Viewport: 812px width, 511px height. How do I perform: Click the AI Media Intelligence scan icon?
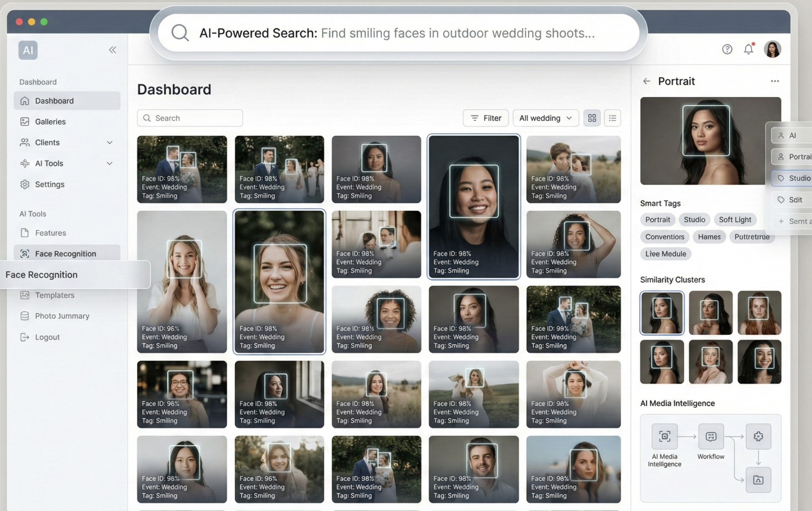click(x=664, y=436)
